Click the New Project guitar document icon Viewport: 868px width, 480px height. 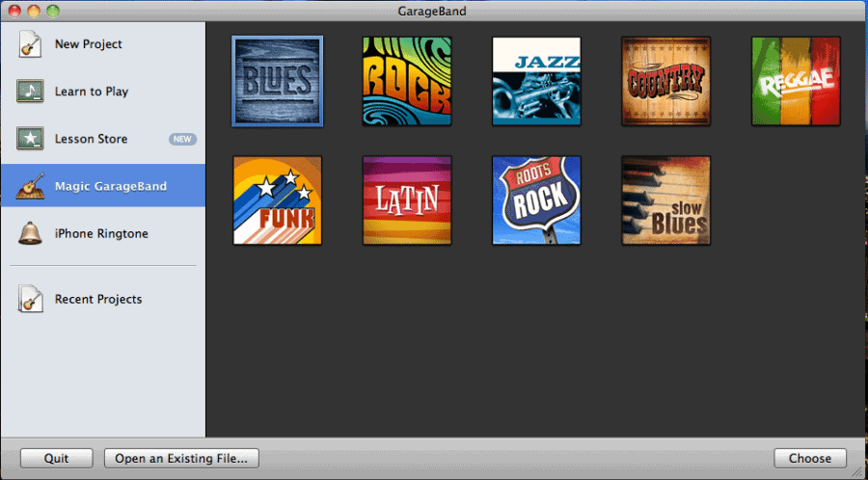coord(30,43)
